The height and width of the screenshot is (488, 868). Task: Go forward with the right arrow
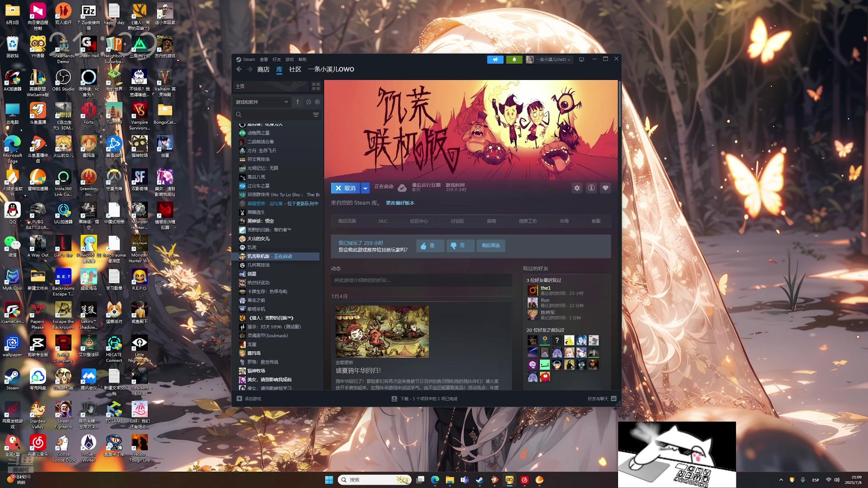tap(250, 69)
